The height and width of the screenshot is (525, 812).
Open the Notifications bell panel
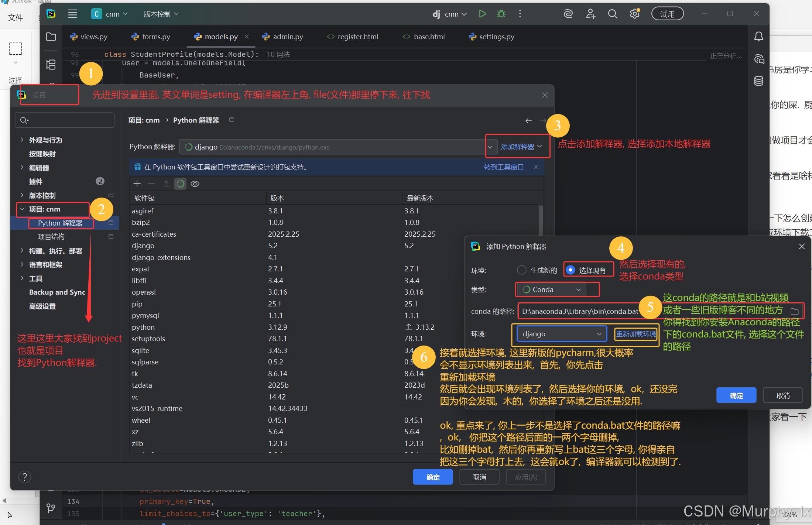coord(758,37)
